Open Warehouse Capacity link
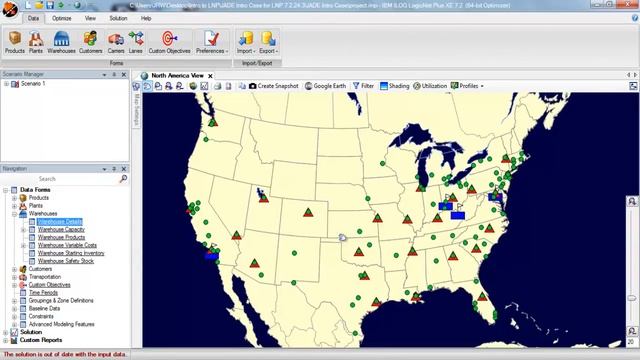640x360 pixels. pos(61,229)
